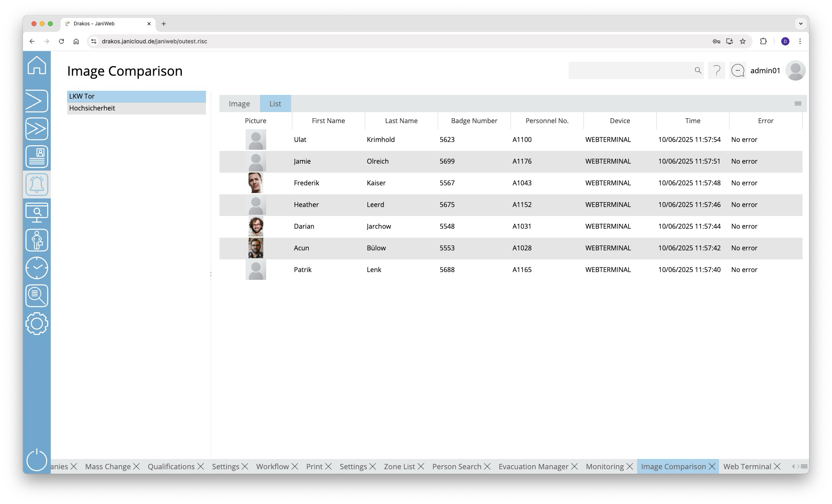Open the chat message bubble icon
This screenshot has width=832, height=504.
737,71
